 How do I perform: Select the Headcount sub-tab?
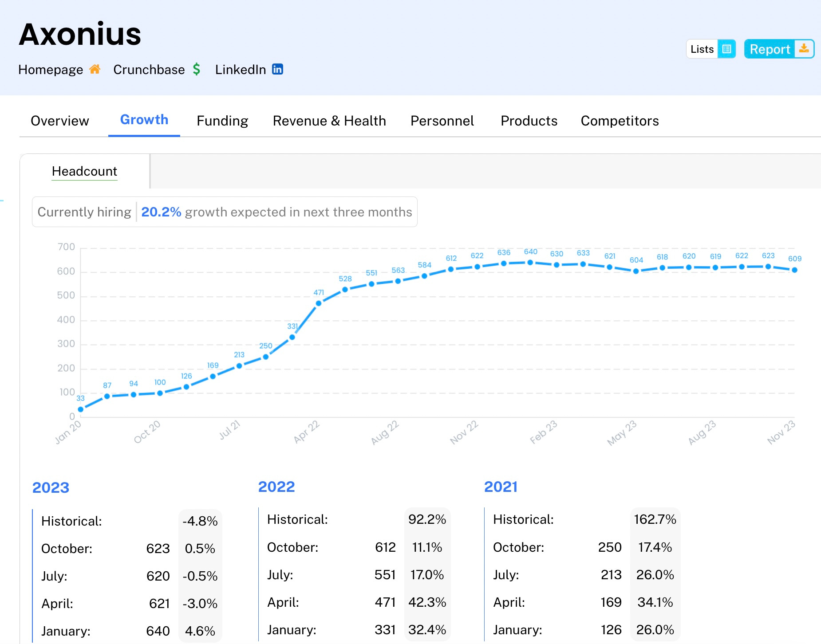click(x=84, y=171)
